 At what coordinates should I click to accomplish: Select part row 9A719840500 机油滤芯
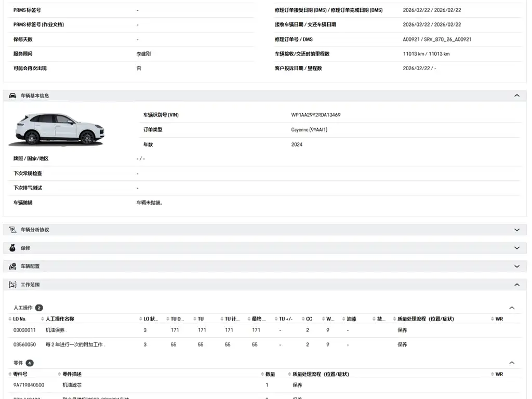264,385
